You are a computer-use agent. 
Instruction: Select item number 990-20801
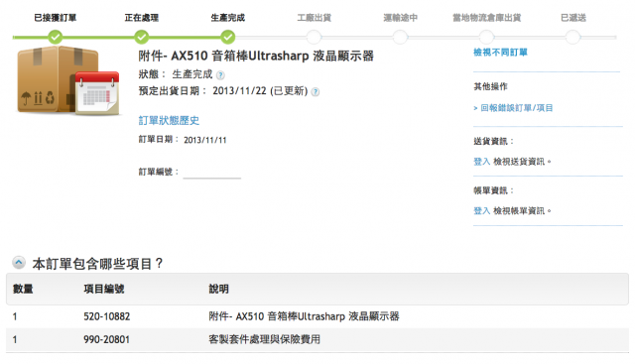(x=107, y=339)
